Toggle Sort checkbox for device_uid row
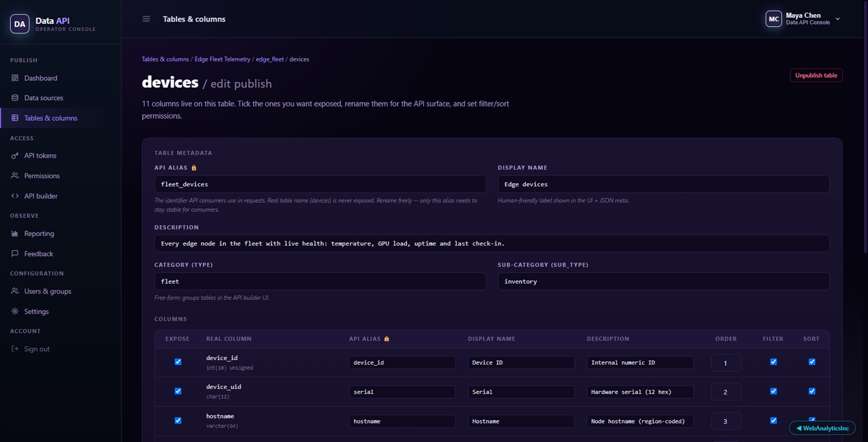868x442 pixels. coord(812,391)
